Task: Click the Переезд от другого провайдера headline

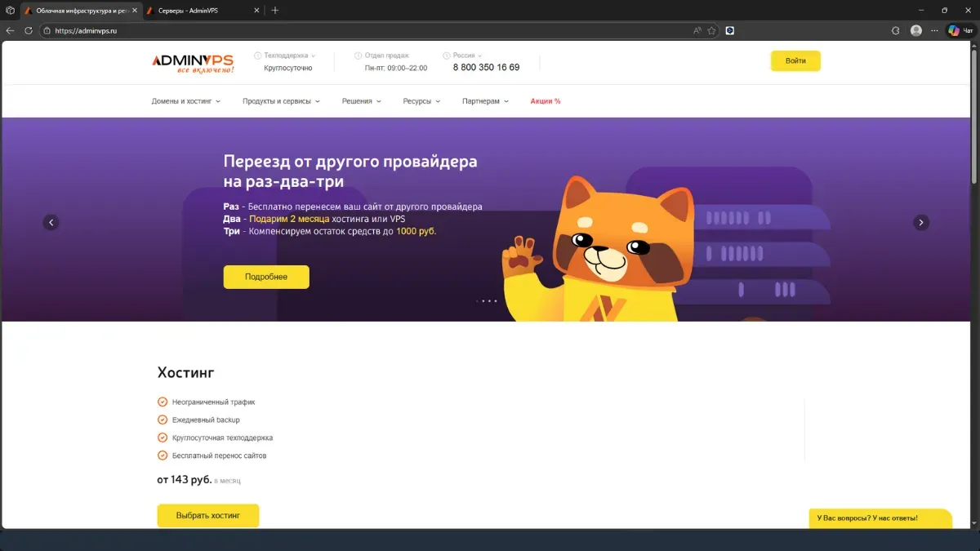Action: [350, 171]
